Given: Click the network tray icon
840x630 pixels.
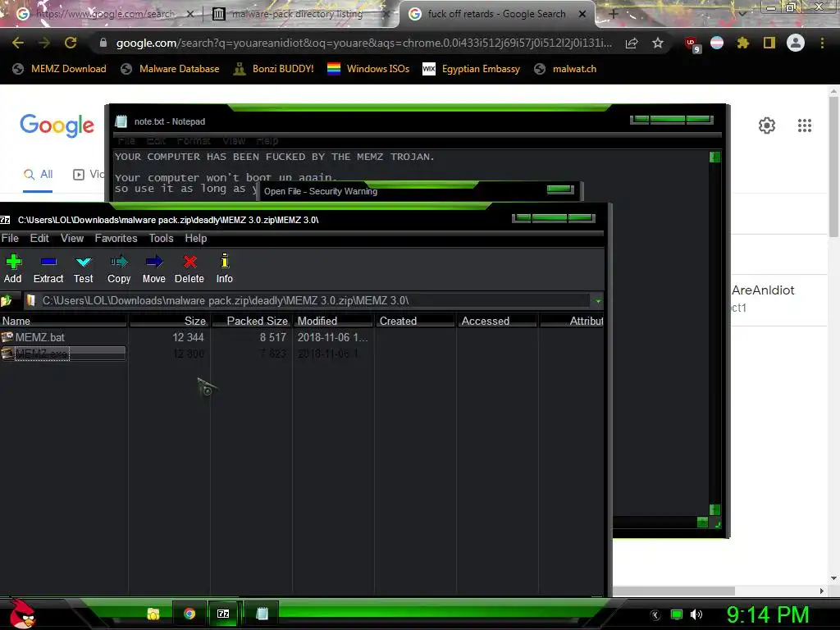Looking at the screenshot, I should pos(677,614).
